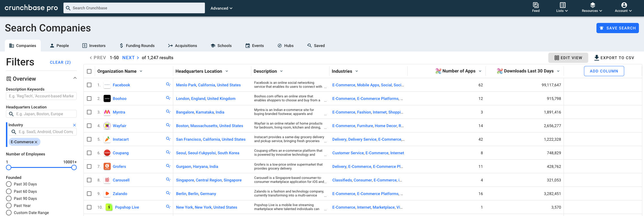Check the Zalando row checkbox
The image size is (644, 216).
[x=89, y=194]
